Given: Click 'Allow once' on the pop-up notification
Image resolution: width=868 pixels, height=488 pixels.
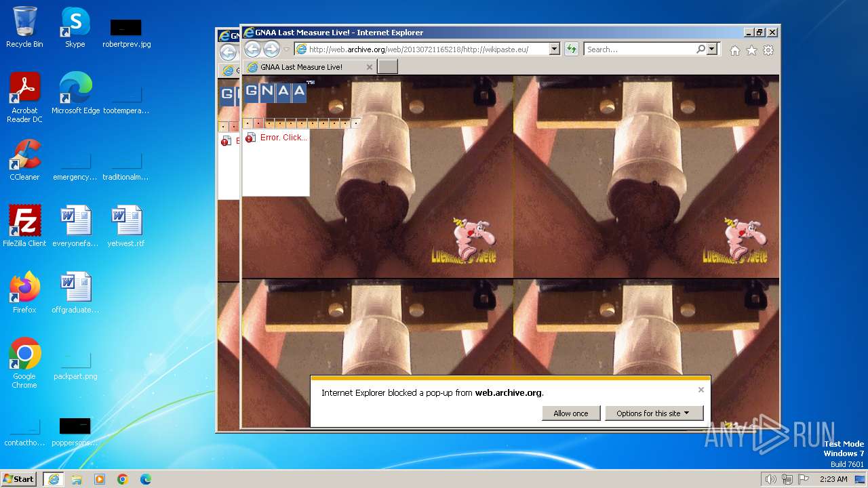Looking at the screenshot, I should pyautogui.click(x=571, y=413).
